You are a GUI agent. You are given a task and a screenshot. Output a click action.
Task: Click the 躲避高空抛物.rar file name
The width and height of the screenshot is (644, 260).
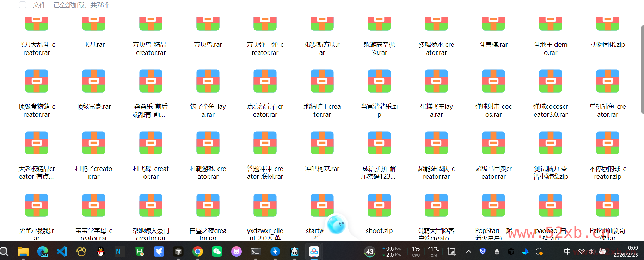point(379,49)
